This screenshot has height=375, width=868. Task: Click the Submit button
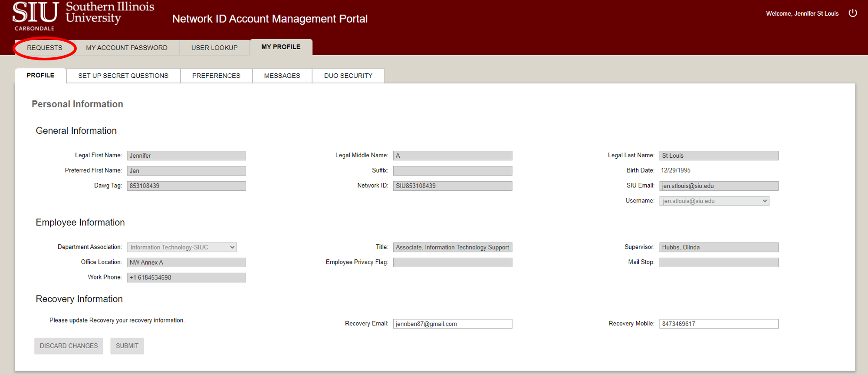(x=127, y=346)
